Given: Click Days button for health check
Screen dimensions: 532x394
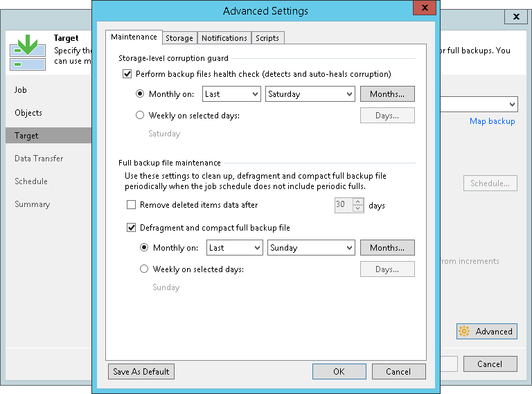Looking at the screenshot, I should (387, 115).
